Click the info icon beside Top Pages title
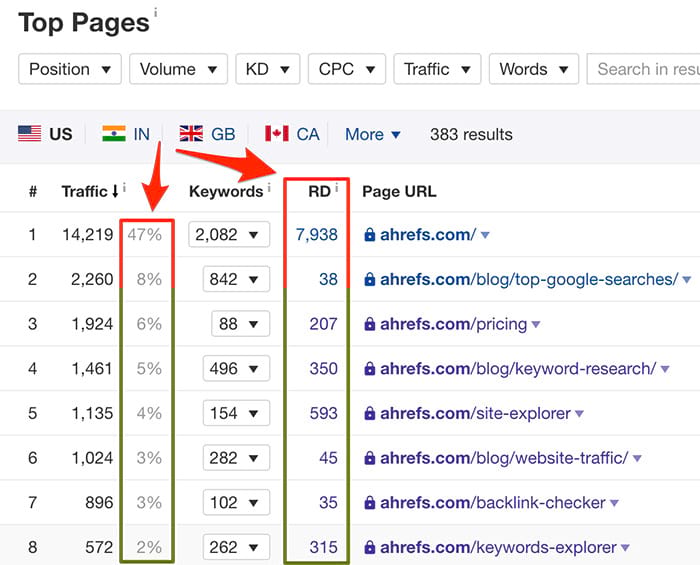 (156, 13)
